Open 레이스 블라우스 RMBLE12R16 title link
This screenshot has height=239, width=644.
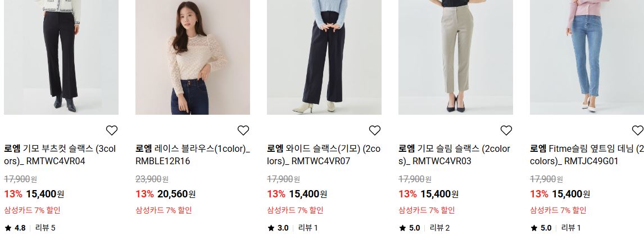(x=193, y=155)
